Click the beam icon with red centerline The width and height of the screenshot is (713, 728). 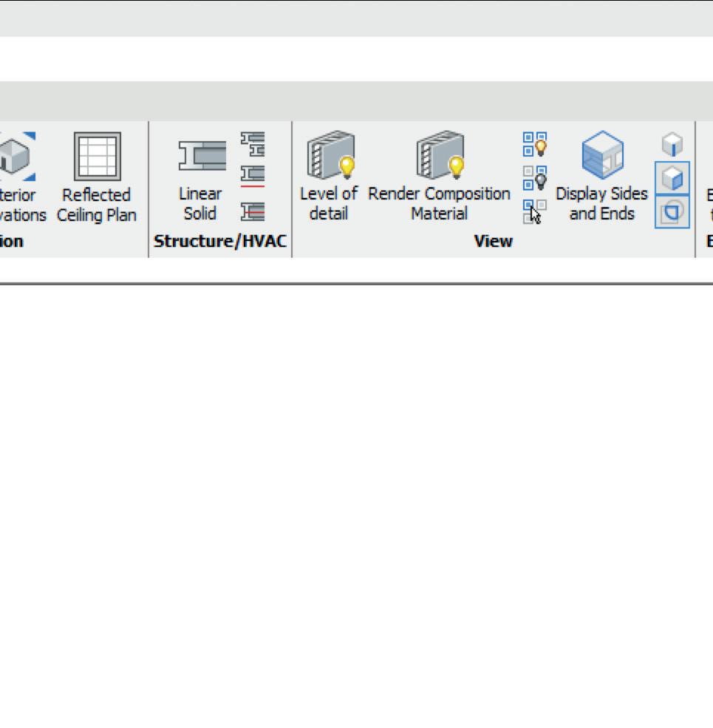tap(253, 211)
